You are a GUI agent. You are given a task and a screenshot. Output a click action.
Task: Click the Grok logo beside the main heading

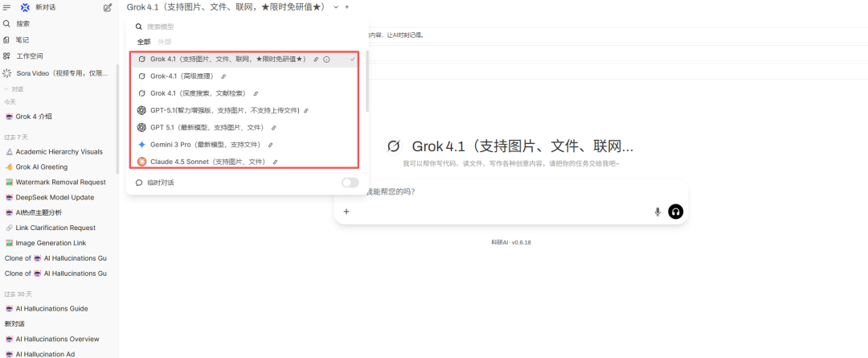[x=394, y=146]
